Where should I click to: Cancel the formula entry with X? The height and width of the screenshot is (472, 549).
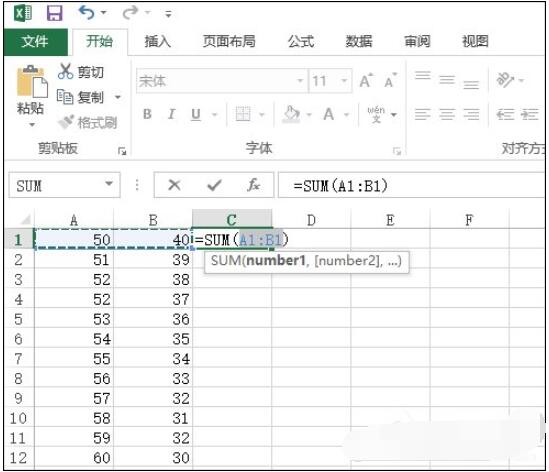pyautogui.click(x=174, y=185)
